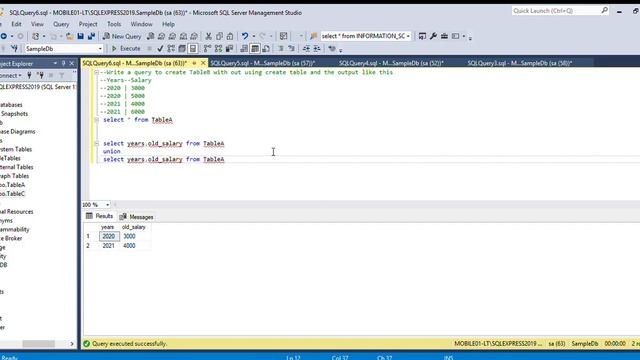Open the SampleDb database dropdown
The height and width of the screenshot is (360, 640).
[100, 49]
